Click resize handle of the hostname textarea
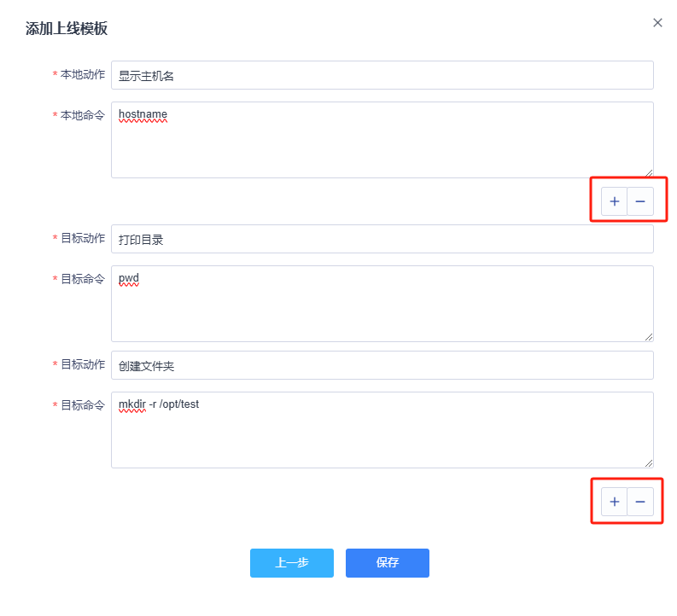The width and height of the screenshot is (677, 616). point(649,173)
